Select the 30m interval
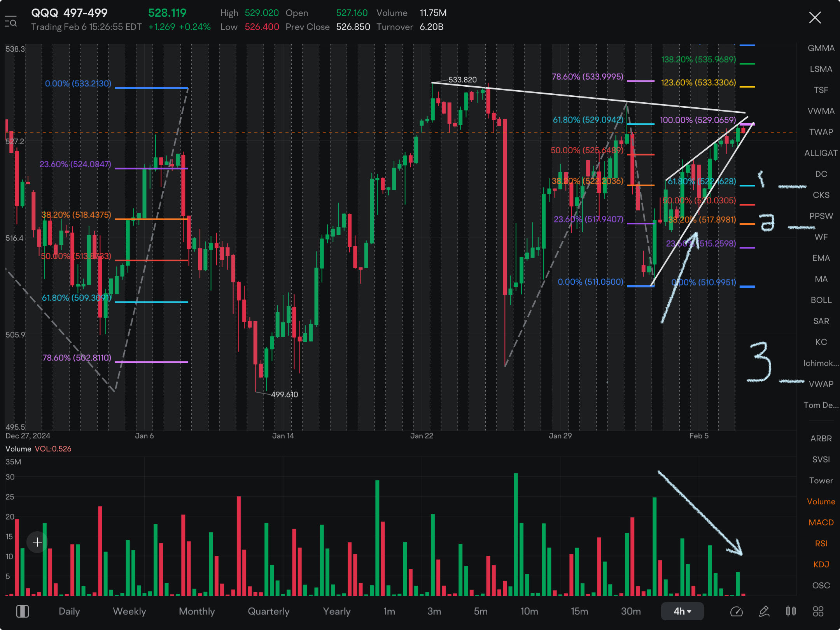This screenshot has width=840, height=630. (x=631, y=611)
